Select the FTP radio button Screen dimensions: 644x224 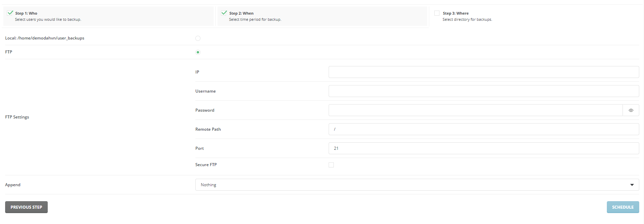pyautogui.click(x=198, y=52)
